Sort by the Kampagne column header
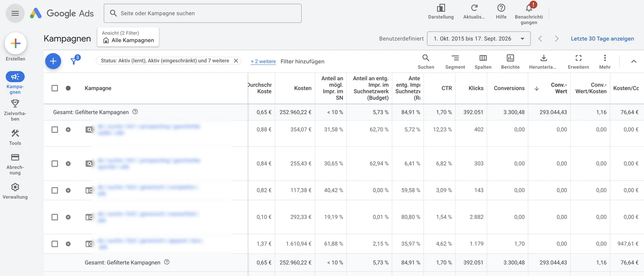The image size is (644, 276). pos(98,88)
